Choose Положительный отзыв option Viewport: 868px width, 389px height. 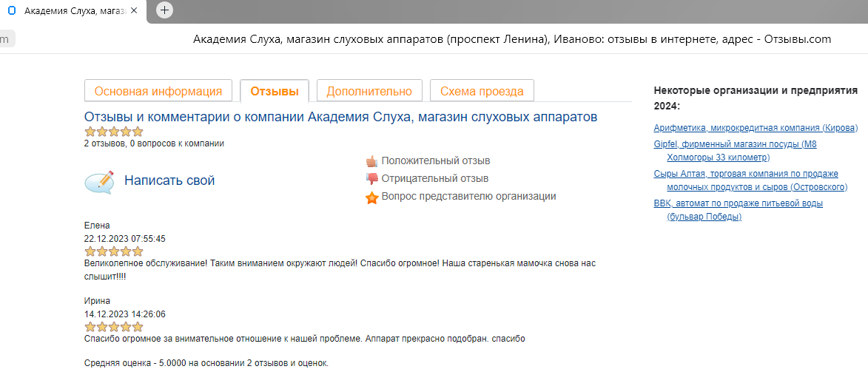tap(436, 160)
